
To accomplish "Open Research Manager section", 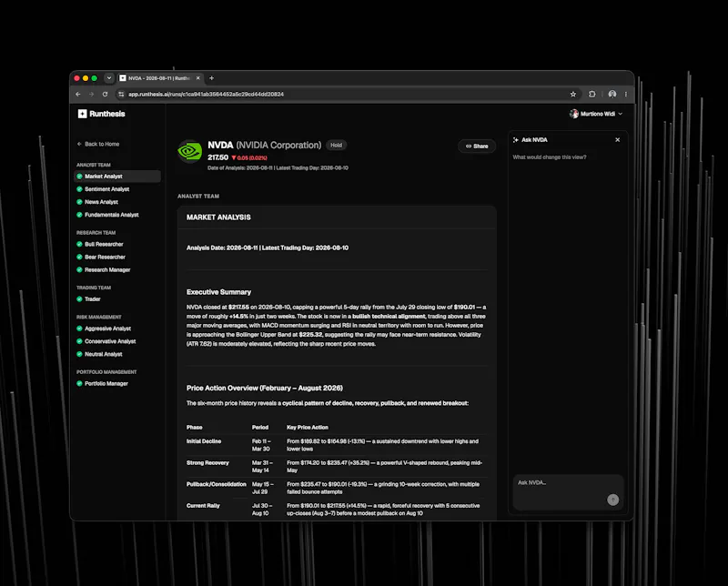I will (x=103, y=269).
